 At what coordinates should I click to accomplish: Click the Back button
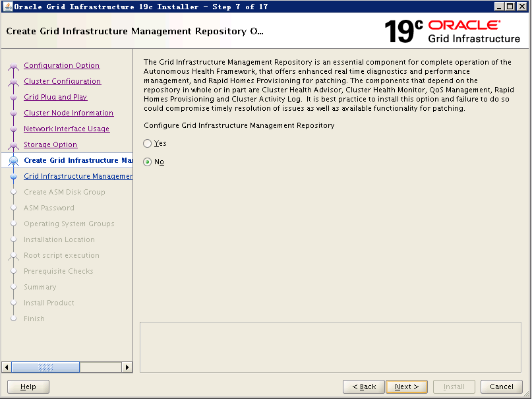(x=364, y=386)
